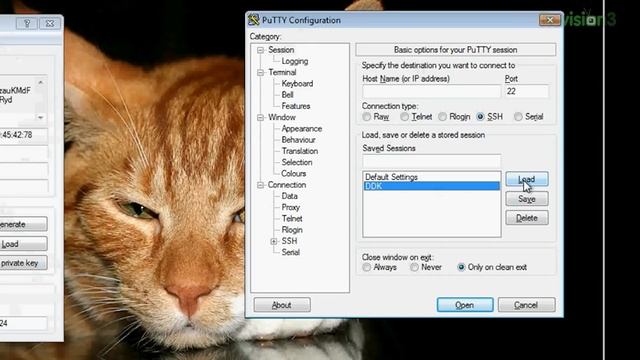Open the Colours category
The width and height of the screenshot is (640, 360).
pyautogui.click(x=293, y=173)
